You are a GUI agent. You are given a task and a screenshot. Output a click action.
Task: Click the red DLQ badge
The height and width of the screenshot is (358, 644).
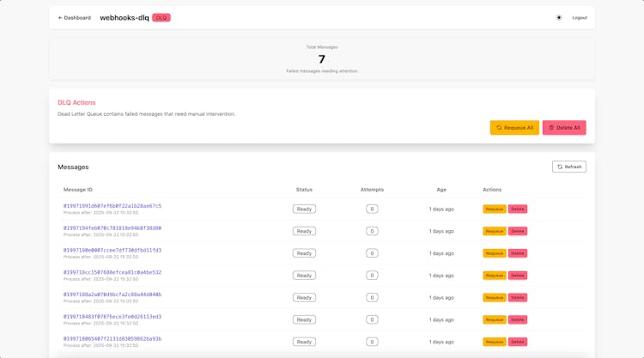(x=161, y=17)
